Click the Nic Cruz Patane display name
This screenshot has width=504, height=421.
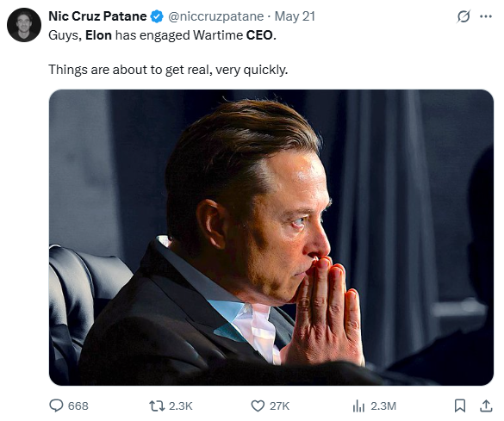click(97, 16)
